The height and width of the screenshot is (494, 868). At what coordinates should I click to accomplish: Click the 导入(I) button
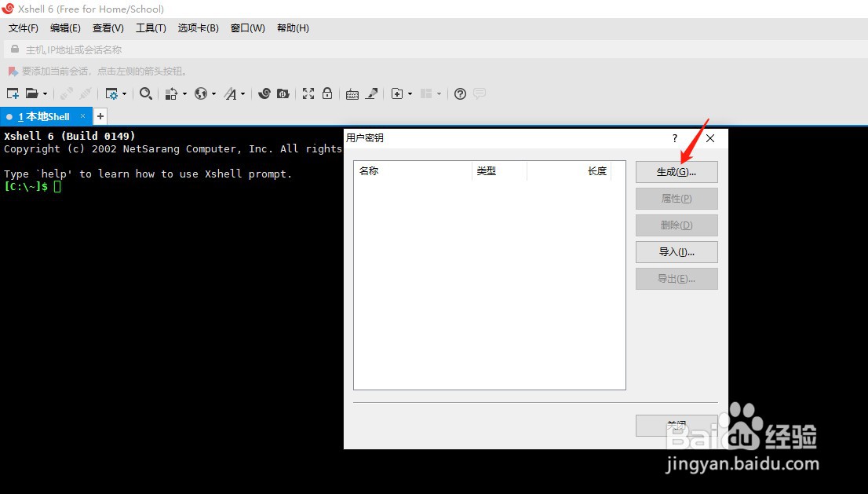[676, 251]
